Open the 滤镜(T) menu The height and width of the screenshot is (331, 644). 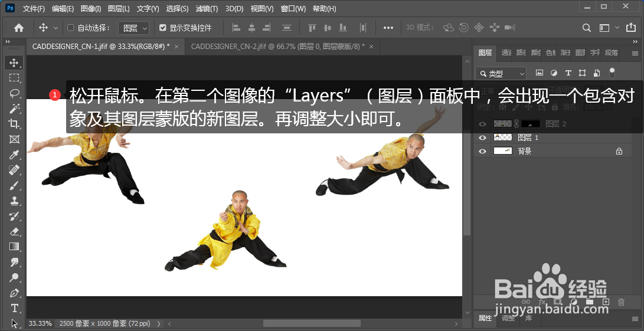(x=207, y=9)
